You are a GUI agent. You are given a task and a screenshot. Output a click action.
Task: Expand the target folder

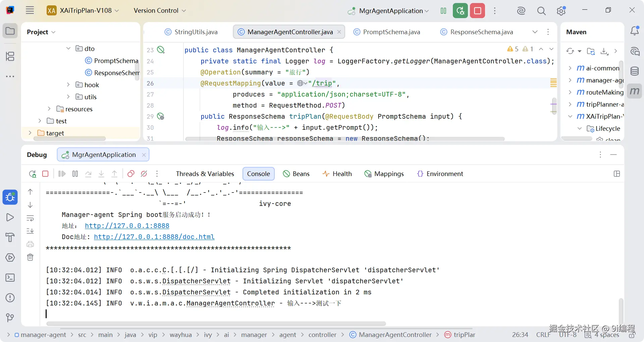coord(30,133)
